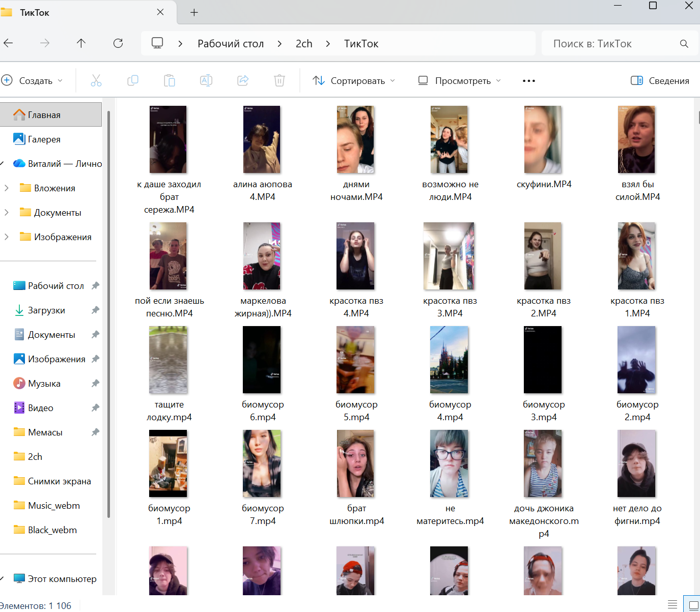The height and width of the screenshot is (612, 700).
Task: Select the скуфини.MP4 video thumbnail
Action: 543,140
